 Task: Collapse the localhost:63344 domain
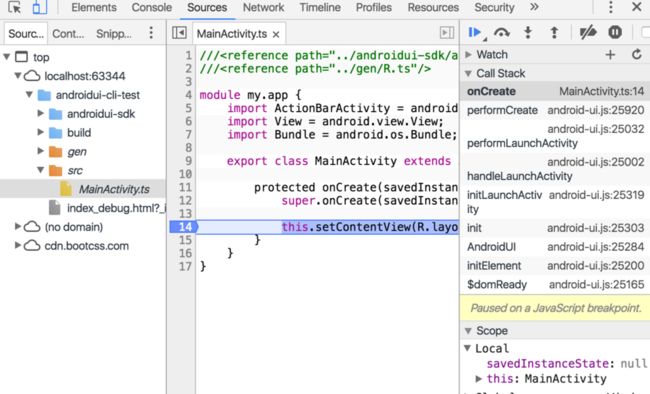18,75
